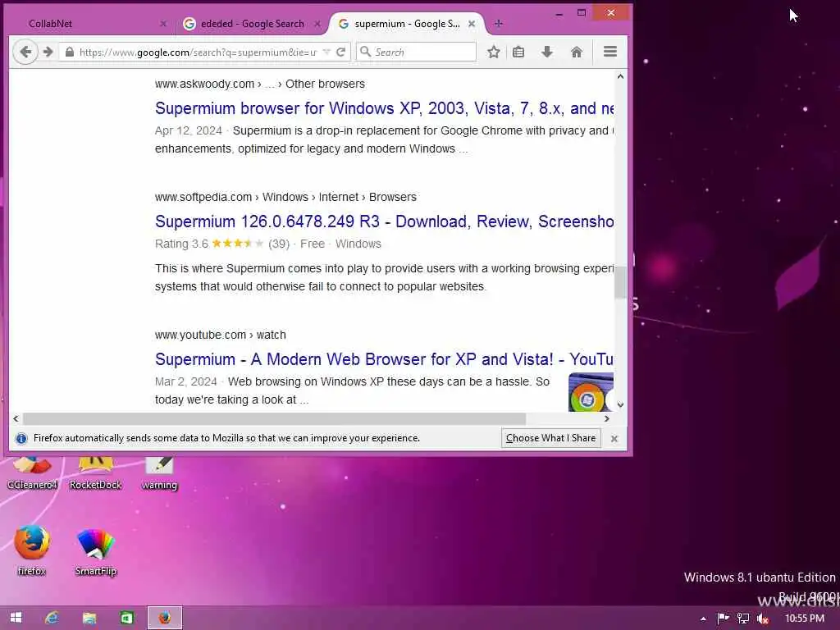
Task: Open the Action Center flag icon
Action: point(723,619)
